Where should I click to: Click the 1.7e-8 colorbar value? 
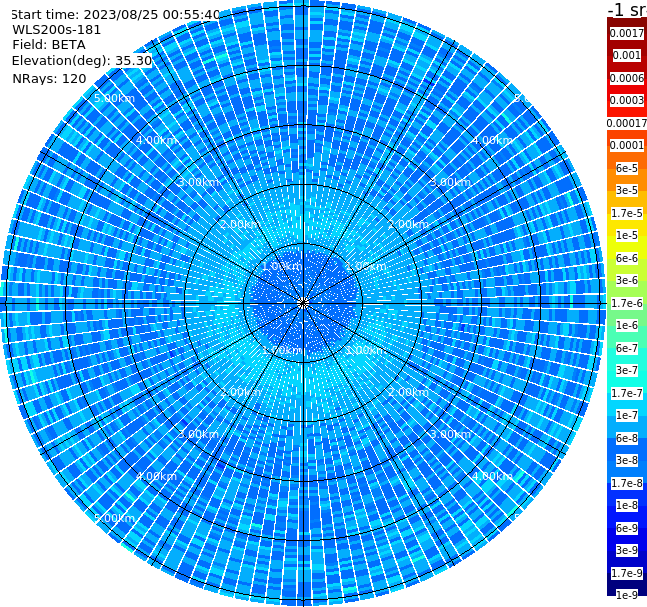pos(627,483)
